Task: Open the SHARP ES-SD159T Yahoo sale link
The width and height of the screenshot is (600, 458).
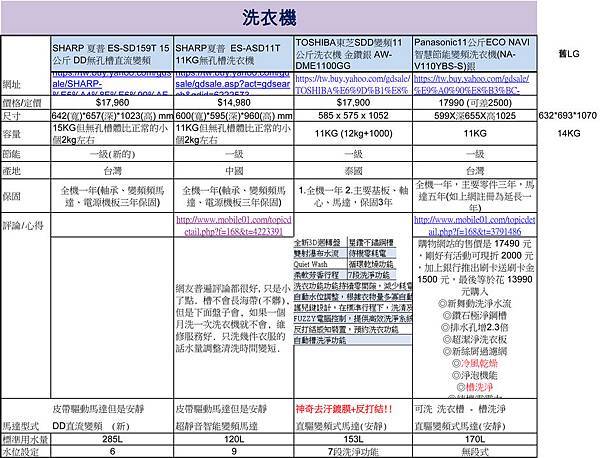Action: (112, 83)
